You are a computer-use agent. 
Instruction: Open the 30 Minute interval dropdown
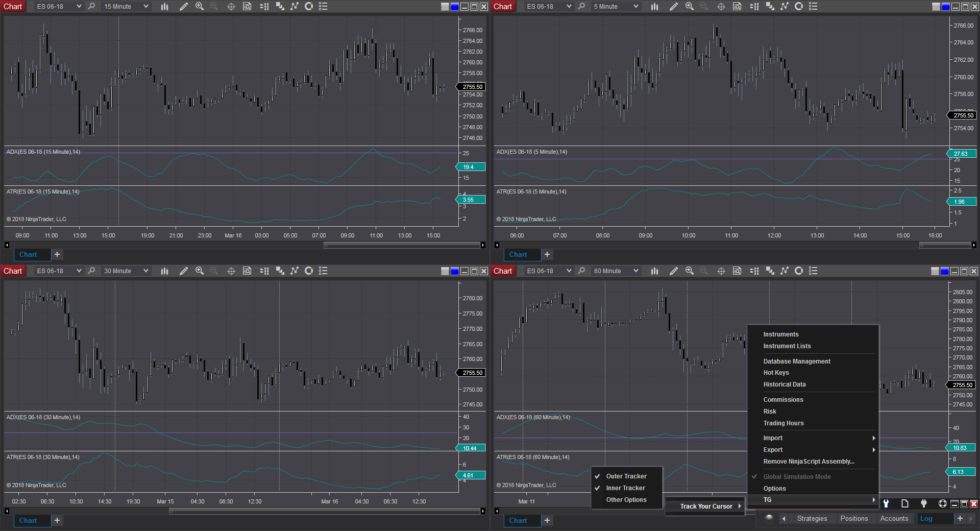126,271
